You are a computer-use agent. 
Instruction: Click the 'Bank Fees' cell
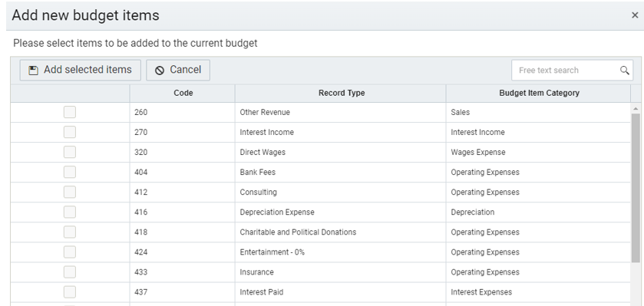click(341, 172)
